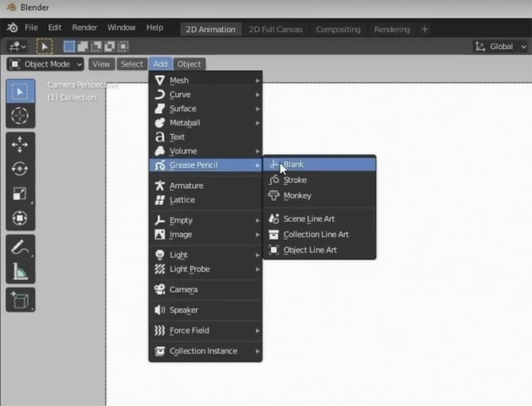Open the Global orientation dropdown
The height and width of the screenshot is (406, 532).
point(501,46)
